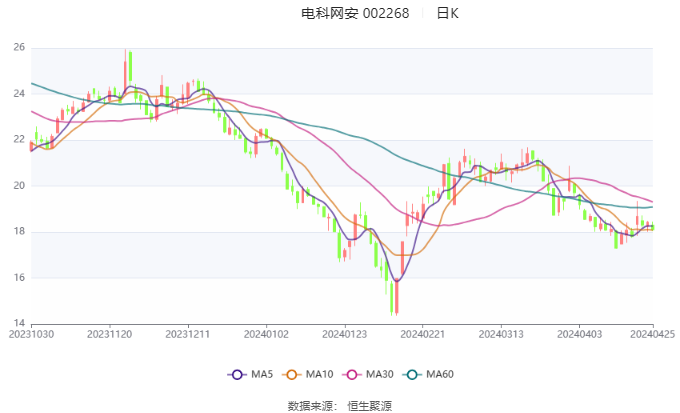The image size is (680, 413).
Task: Click the 20240102 date axis label
Action: point(265,336)
